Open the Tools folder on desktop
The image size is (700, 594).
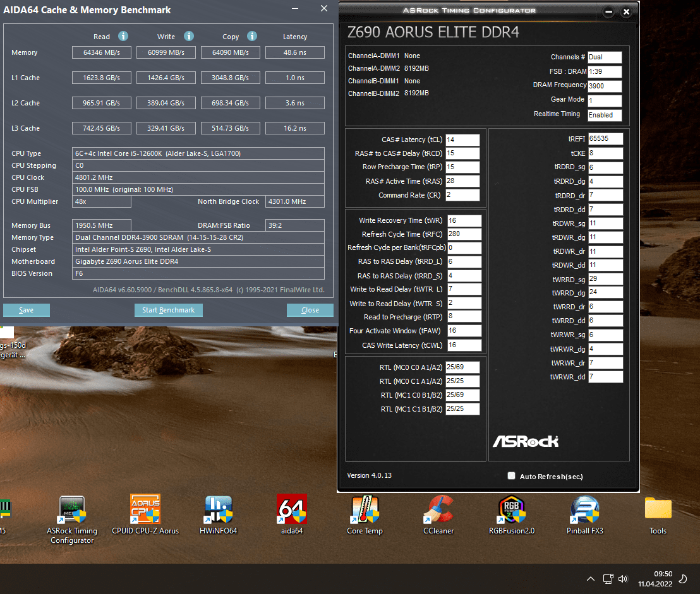[x=658, y=514]
